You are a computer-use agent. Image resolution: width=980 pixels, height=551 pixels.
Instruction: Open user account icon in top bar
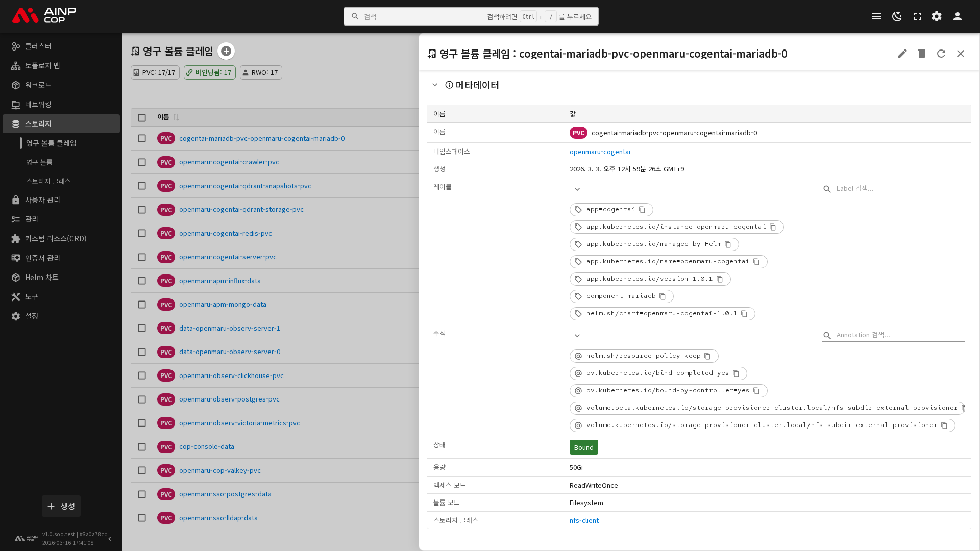click(957, 16)
